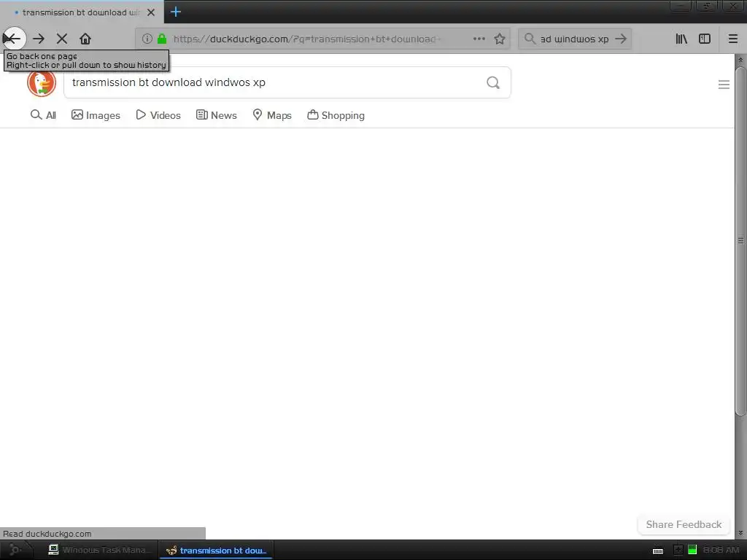Click the Firefox search bar magnifier icon
The height and width of the screenshot is (560, 747).
[530, 39]
